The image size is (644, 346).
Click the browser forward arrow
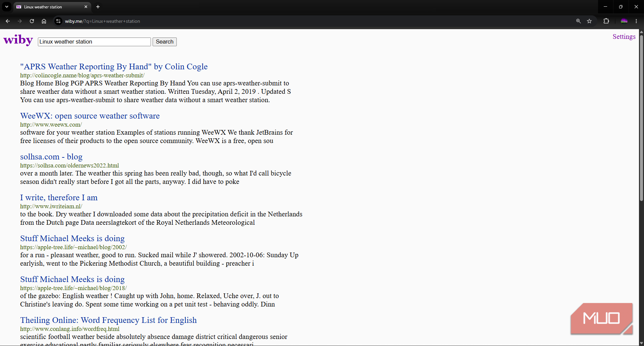click(x=20, y=21)
